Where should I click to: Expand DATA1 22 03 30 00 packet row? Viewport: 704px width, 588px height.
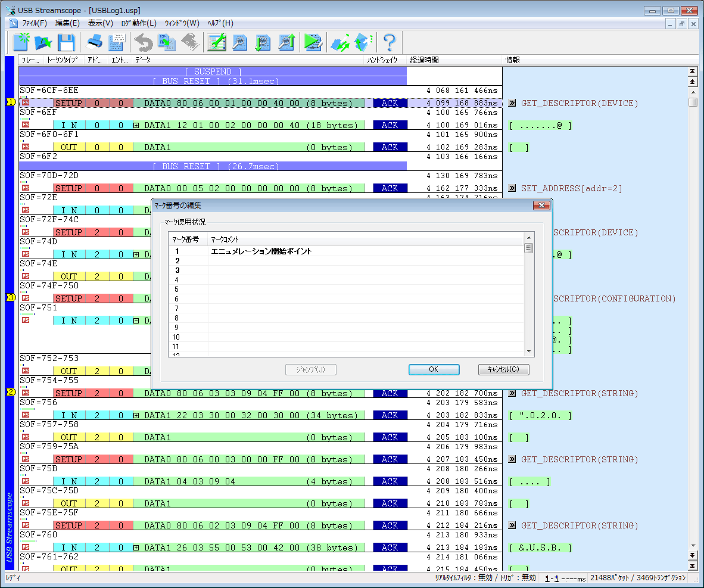[136, 415]
